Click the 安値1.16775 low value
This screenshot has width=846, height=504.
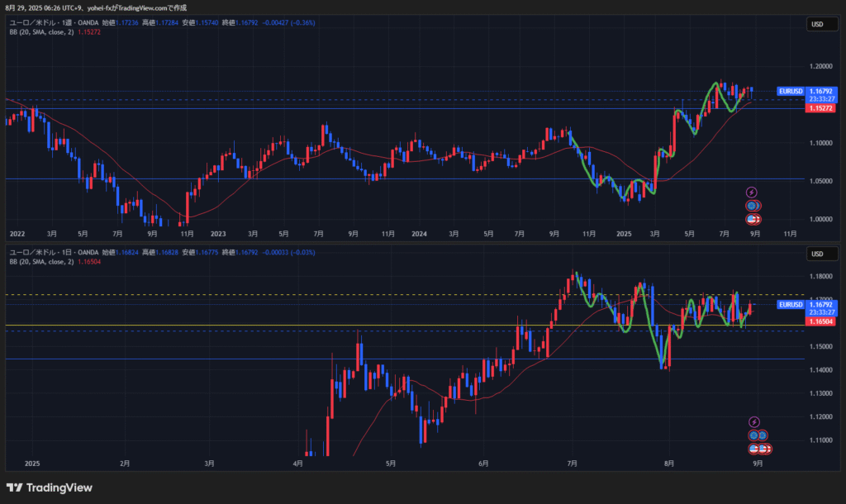click(x=200, y=253)
